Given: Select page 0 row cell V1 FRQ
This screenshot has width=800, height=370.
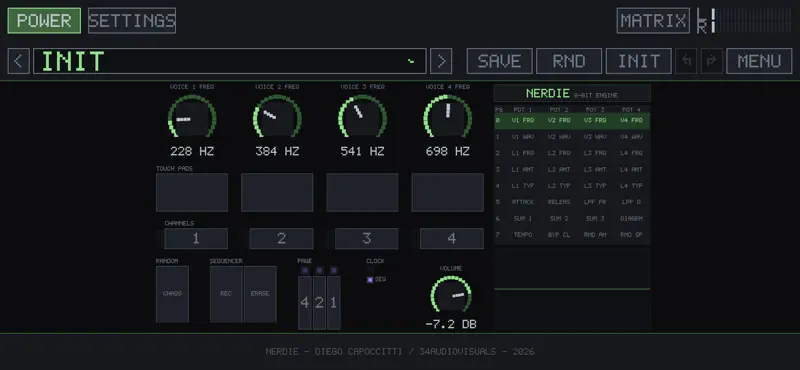Looking at the screenshot, I should (x=522, y=120).
